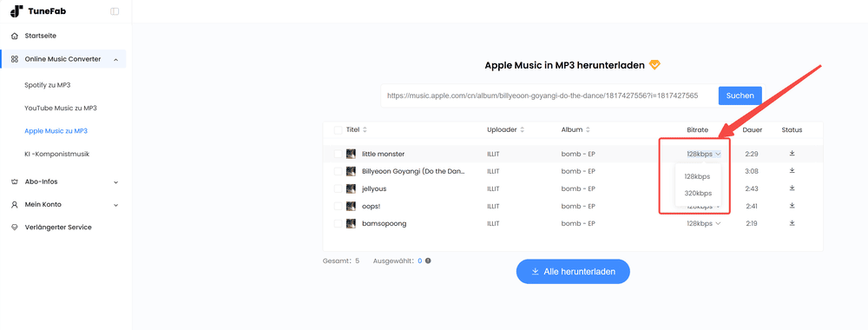This screenshot has height=330, width=868.
Task: Expand the Abo-Infos section chevron
Action: [115, 182]
